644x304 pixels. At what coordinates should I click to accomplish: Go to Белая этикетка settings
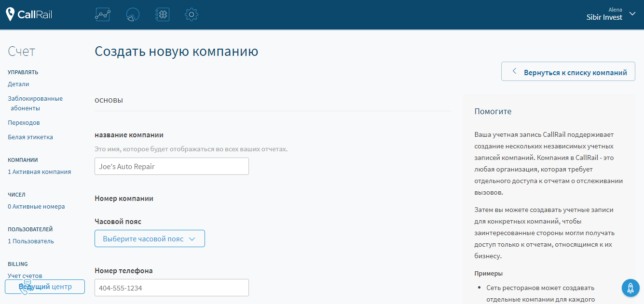pyautogui.click(x=29, y=137)
